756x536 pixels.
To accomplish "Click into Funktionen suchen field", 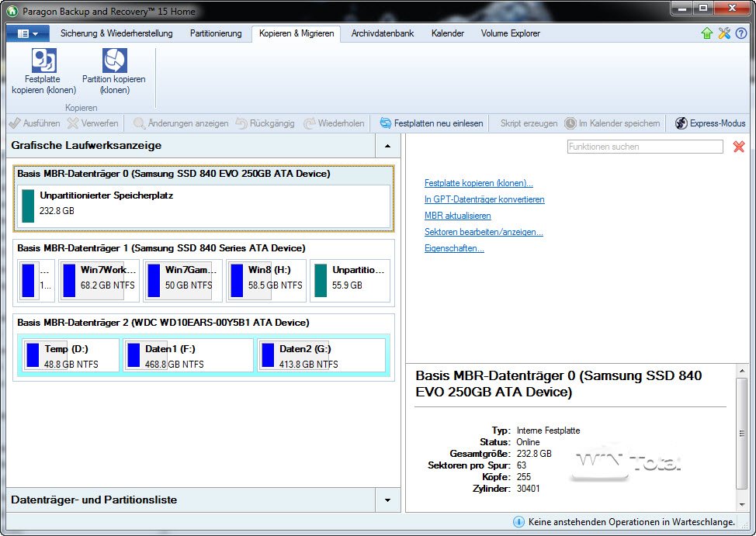I will (x=645, y=147).
